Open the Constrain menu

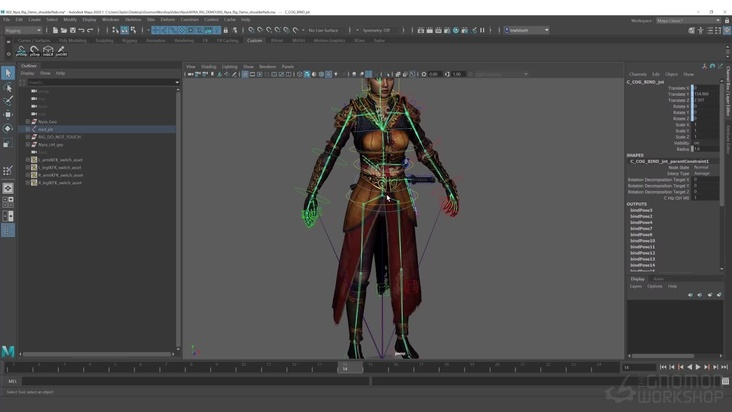190,20
